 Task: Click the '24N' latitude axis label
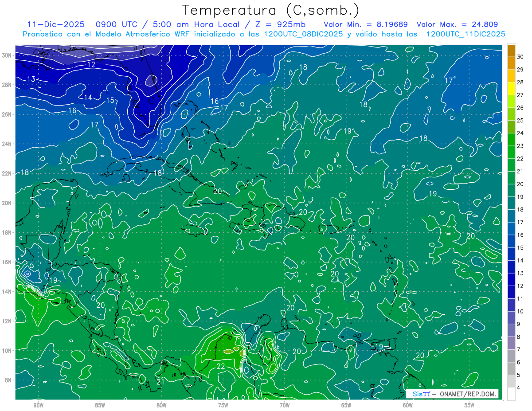(7, 144)
